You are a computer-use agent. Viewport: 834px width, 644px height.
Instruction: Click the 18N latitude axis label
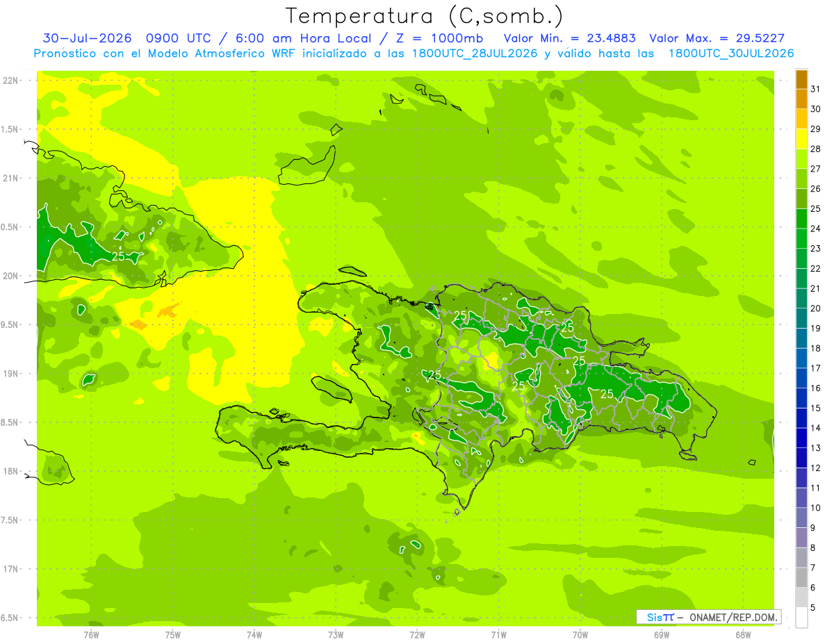point(10,472)
